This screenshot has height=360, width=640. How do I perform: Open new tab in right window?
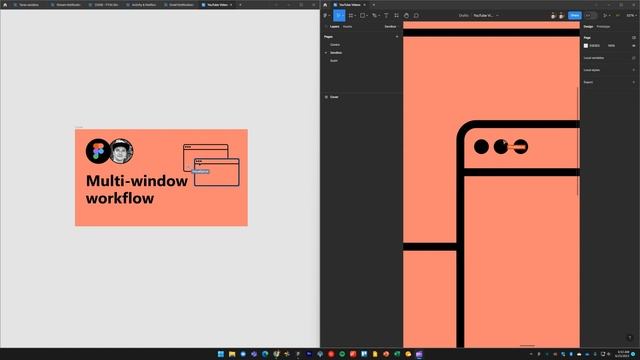(x=373, y=5)
